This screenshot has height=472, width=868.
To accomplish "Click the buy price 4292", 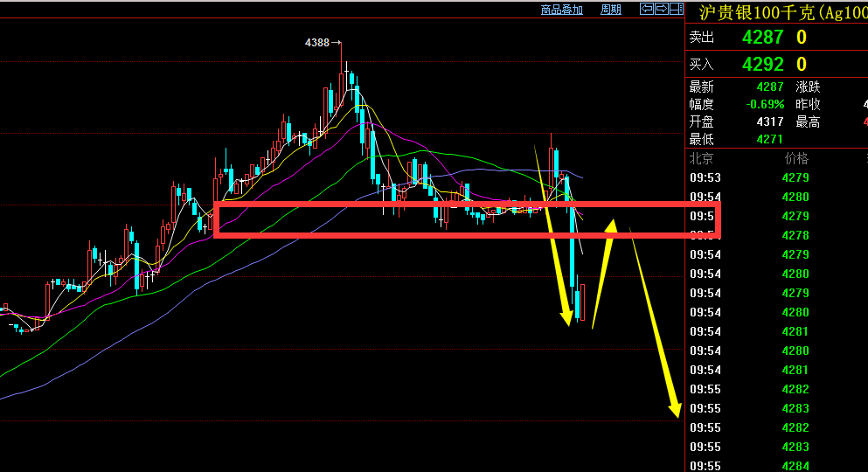I will (x=763, y=64).
